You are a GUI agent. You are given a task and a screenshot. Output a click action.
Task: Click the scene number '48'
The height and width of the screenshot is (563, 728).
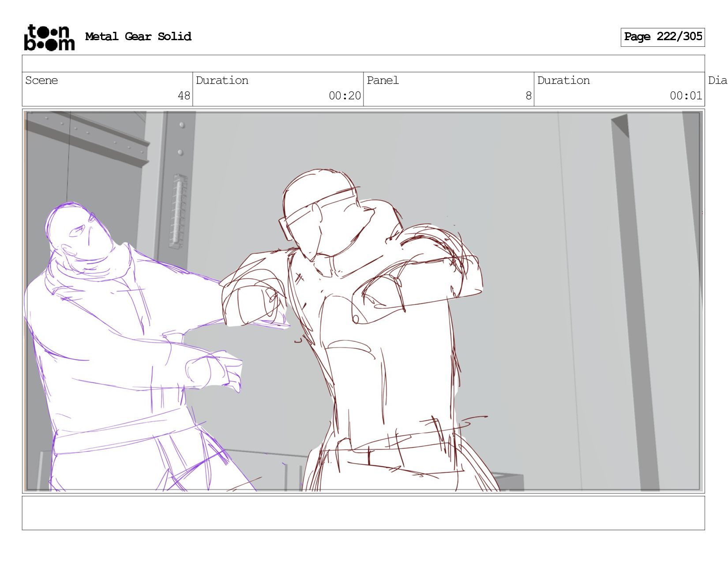tap(184, 96)
